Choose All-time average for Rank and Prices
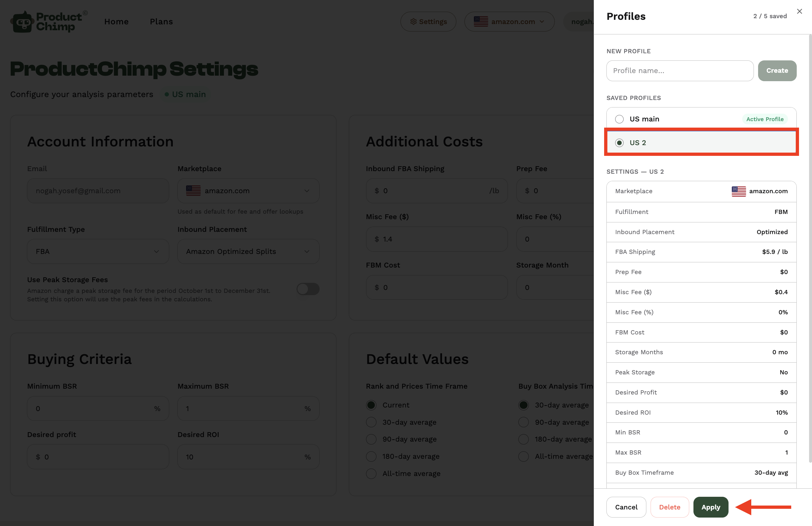The width and height of the screenshot is (812, 526). click(371, 473)
